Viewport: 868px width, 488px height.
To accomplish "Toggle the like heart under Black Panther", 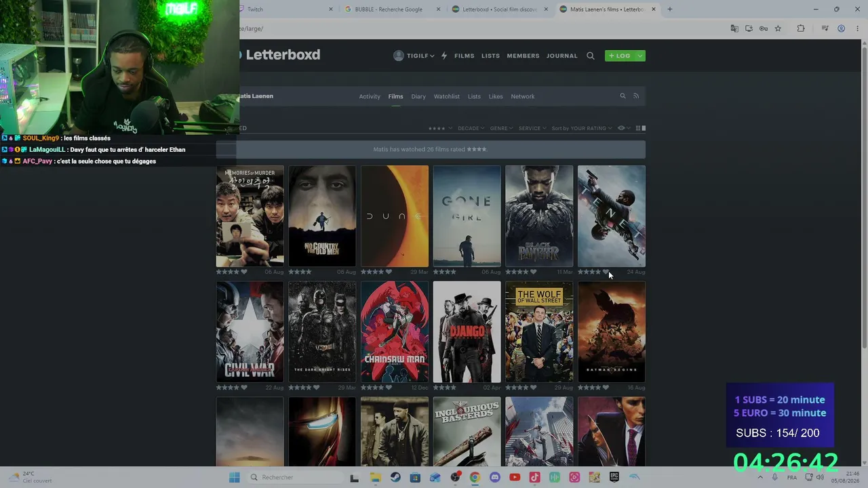I will (x=533, y=272).
